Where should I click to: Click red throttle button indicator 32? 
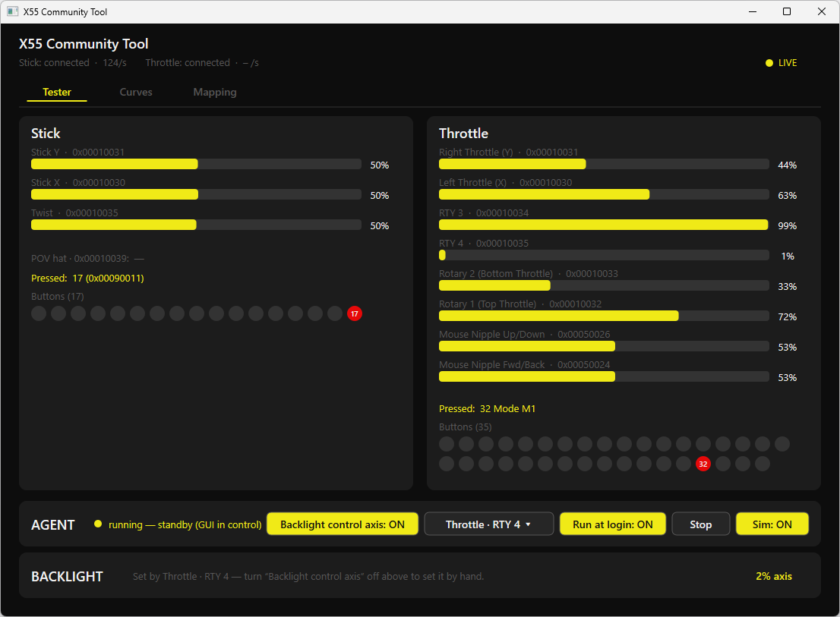click(x=703, y=464)
